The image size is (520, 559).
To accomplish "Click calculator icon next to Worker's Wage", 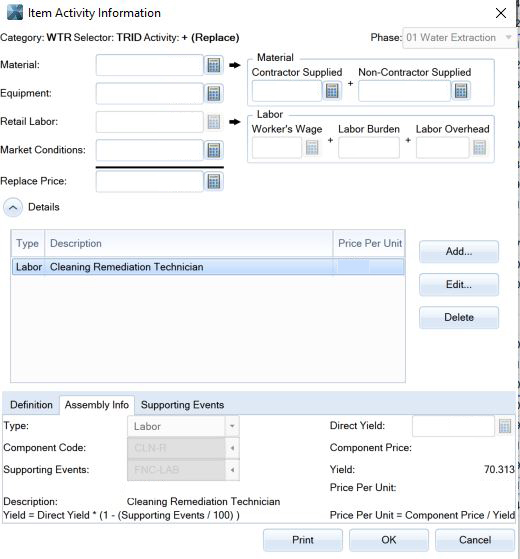I will point(312,147).
